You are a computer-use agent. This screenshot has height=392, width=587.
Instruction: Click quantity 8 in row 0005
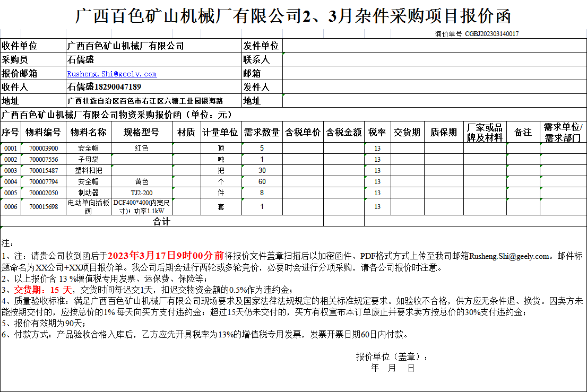tap(262, 193)
